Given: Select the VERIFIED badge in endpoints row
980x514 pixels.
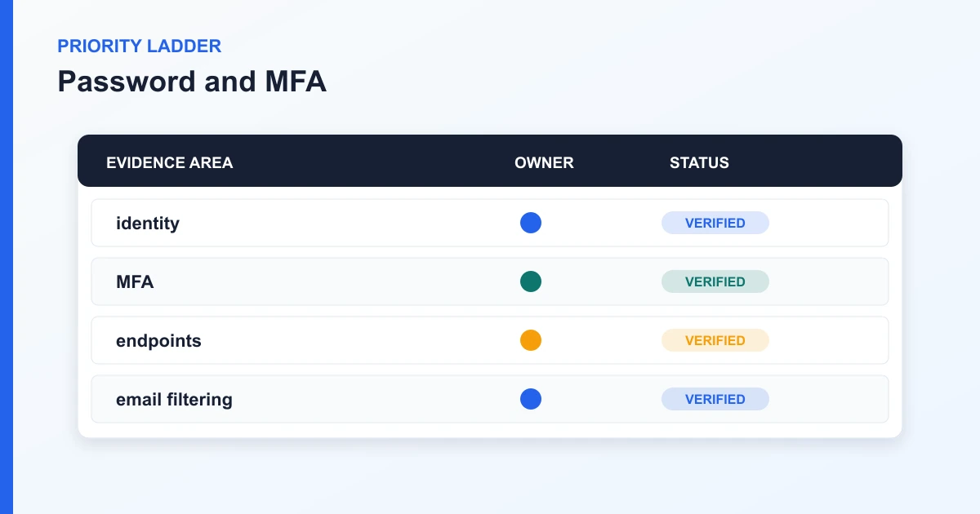Looking at the screenshot, I should (x=715, y=340).
